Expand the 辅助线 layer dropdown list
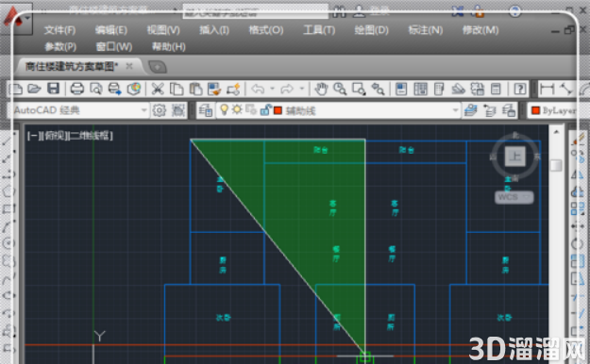The image size is (590, 364). point(455,110)
